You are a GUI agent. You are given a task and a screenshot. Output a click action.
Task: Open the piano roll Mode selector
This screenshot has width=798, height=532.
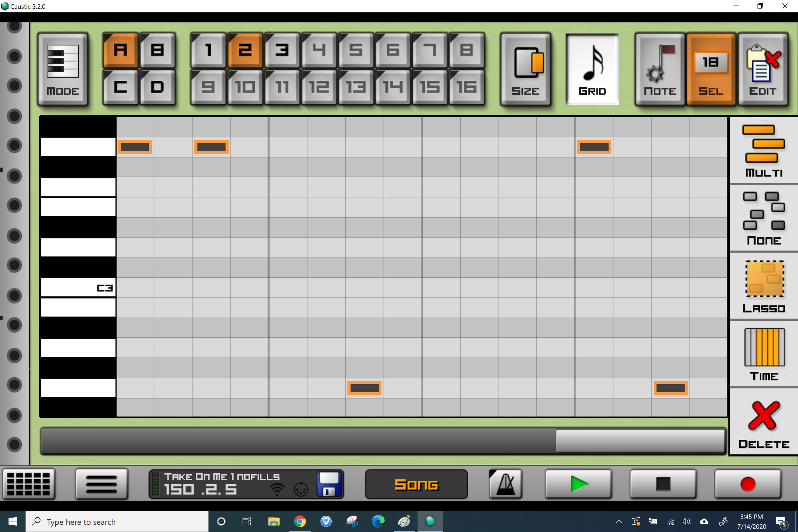[63, 69]
